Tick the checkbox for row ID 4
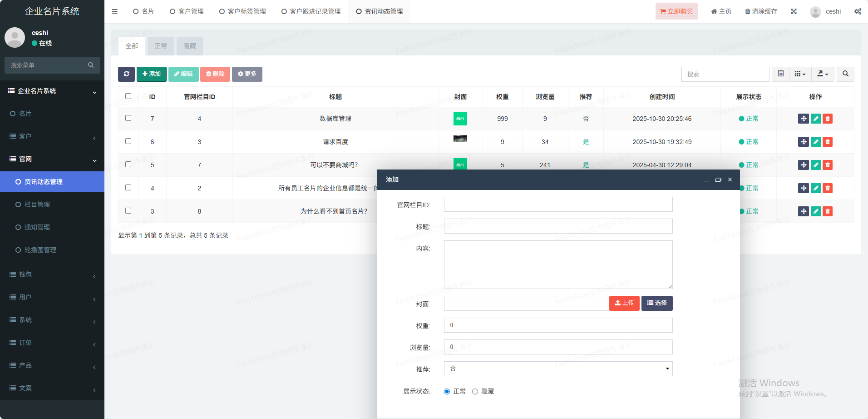The height and width of the screenshot is (419, 868). 128,188
